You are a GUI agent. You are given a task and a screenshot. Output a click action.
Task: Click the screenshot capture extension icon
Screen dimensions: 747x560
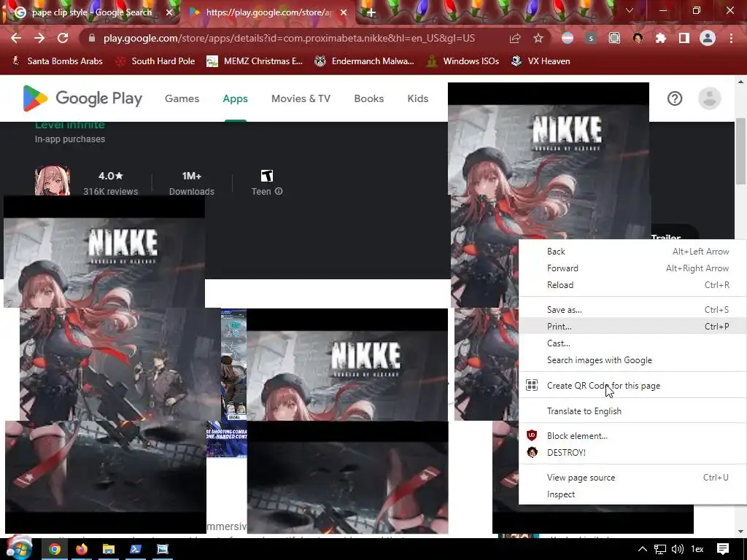[614, 38]
